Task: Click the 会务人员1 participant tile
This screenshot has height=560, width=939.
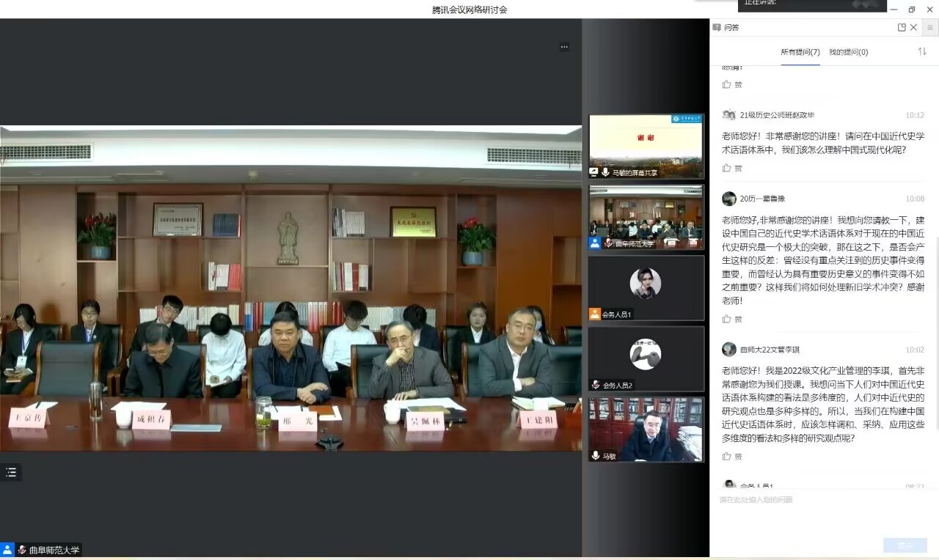Action: (x=646, y=287)
